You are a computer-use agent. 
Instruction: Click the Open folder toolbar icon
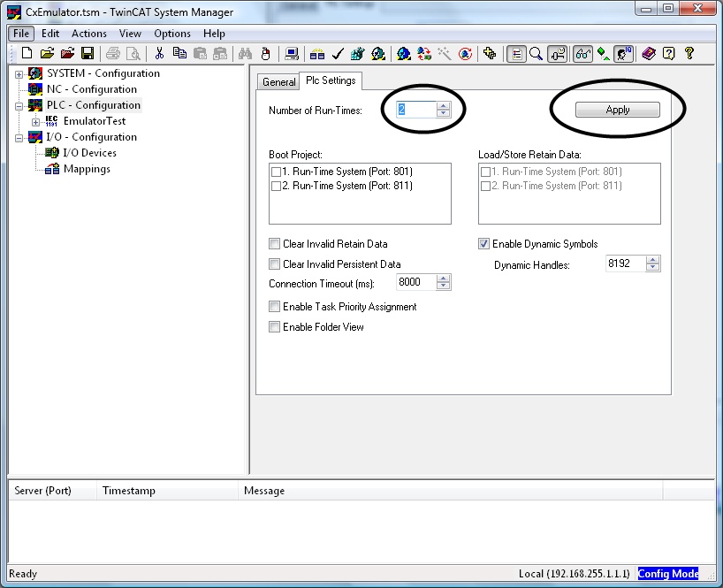(x=47, y=54)
